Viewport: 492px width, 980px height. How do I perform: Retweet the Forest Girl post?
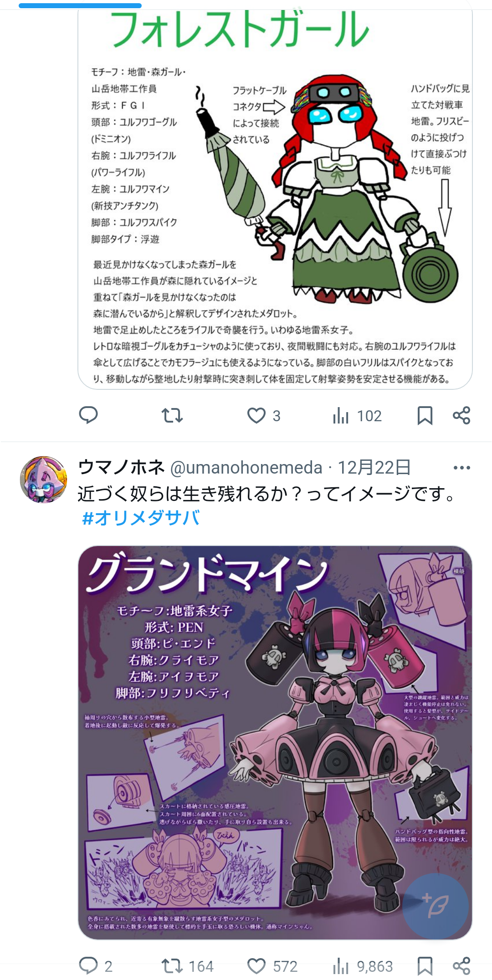(x=172, y=415)
